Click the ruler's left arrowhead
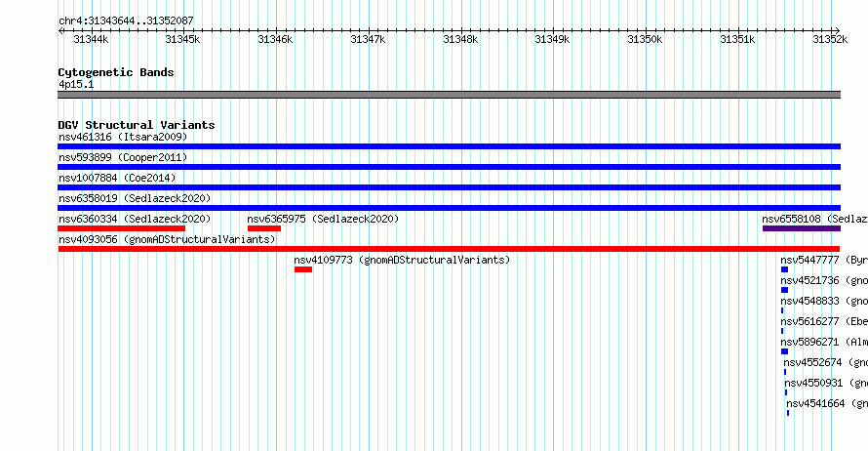This screenshot has height=451, width=868. click(x=60, y=30)
